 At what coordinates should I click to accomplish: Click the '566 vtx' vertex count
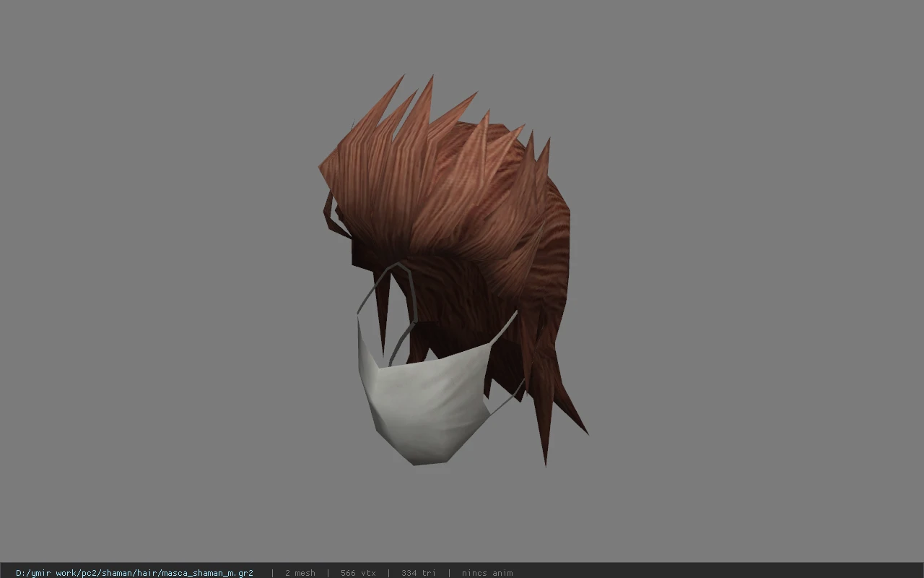(x=358, y=573)
